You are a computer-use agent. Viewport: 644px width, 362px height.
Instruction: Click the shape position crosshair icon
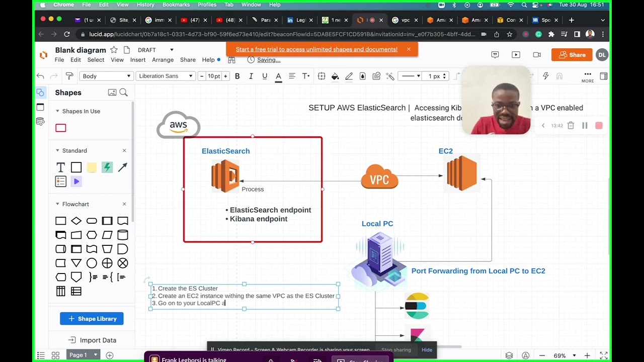[x=321, y=76]
